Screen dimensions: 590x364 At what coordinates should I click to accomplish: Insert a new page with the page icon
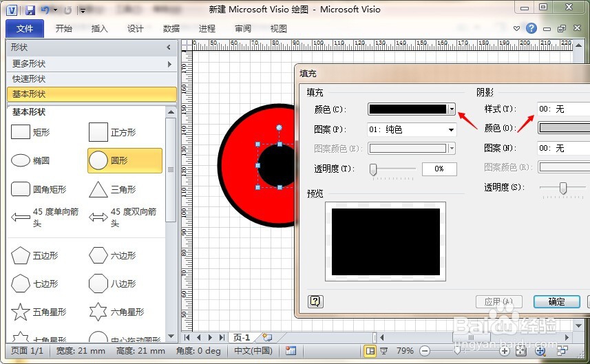coord(267,337)
